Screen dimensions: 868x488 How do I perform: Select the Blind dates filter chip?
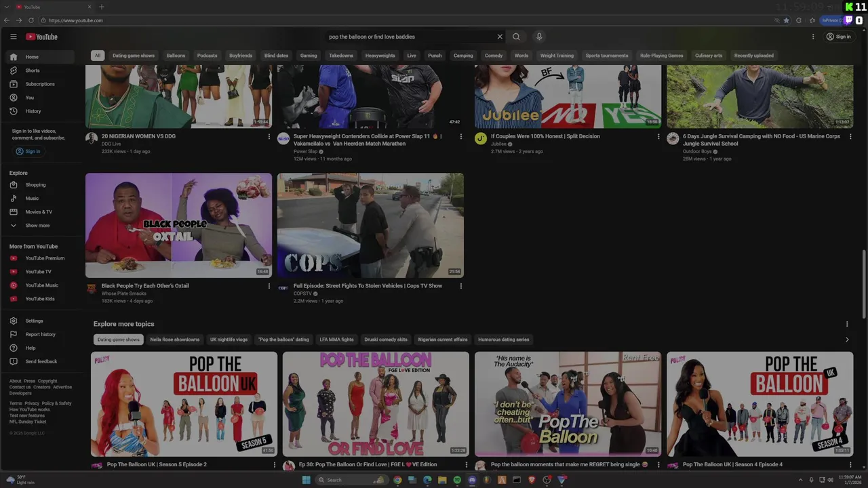(276, 56)
